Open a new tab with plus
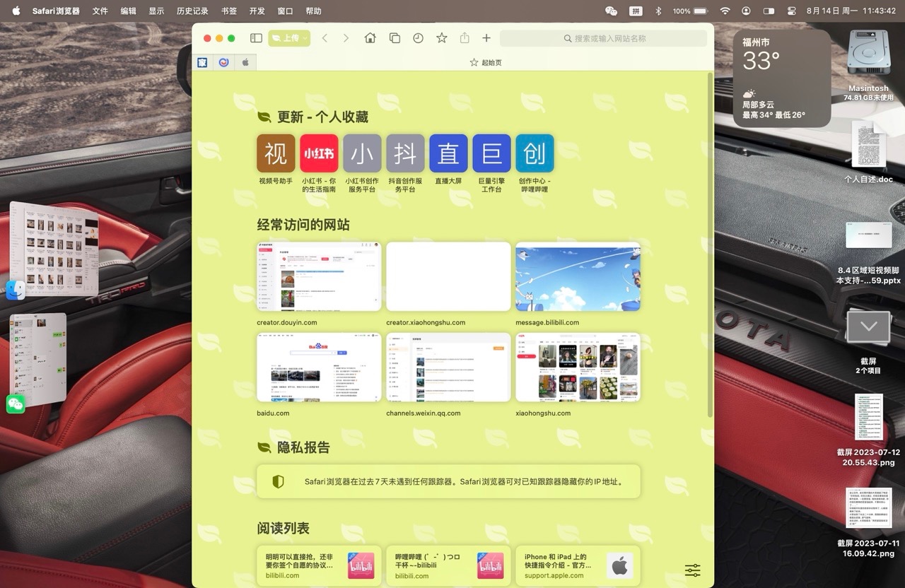 [486, 38]
